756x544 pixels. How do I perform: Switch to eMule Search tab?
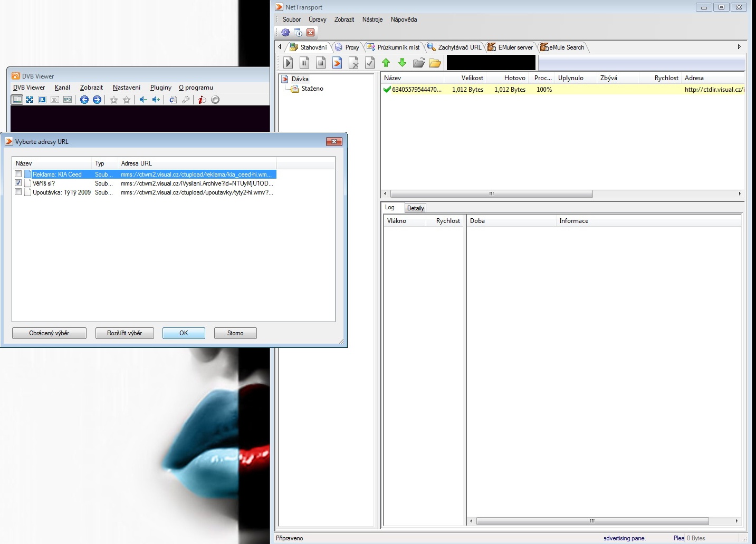point(562,47)
